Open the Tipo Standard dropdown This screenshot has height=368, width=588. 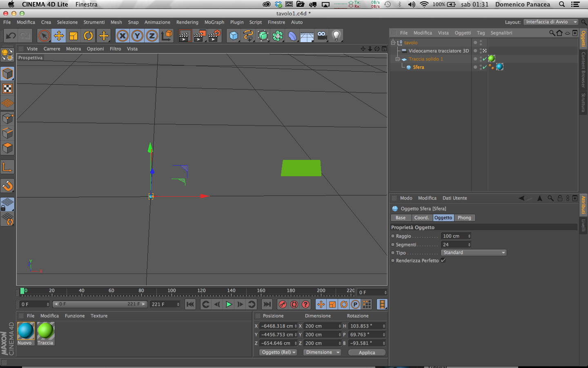coord(474,253)
